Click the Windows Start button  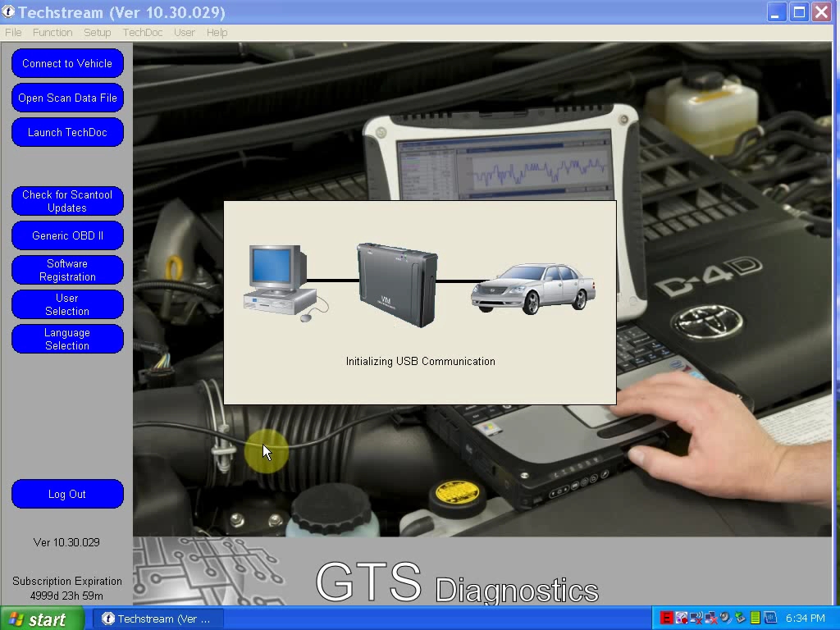(42, 619)
